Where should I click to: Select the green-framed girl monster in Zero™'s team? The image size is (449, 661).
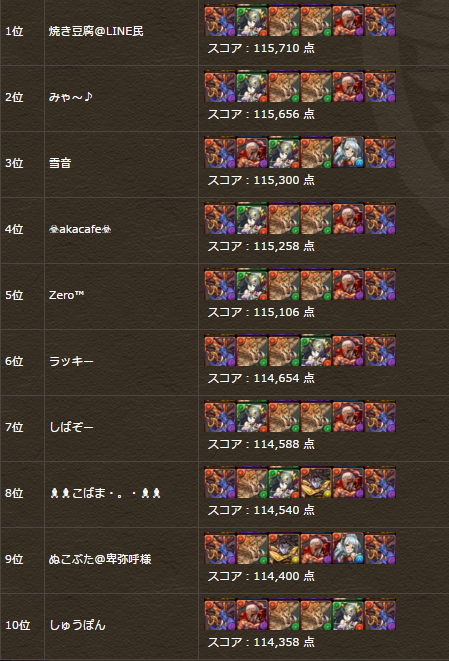[252, 285]
